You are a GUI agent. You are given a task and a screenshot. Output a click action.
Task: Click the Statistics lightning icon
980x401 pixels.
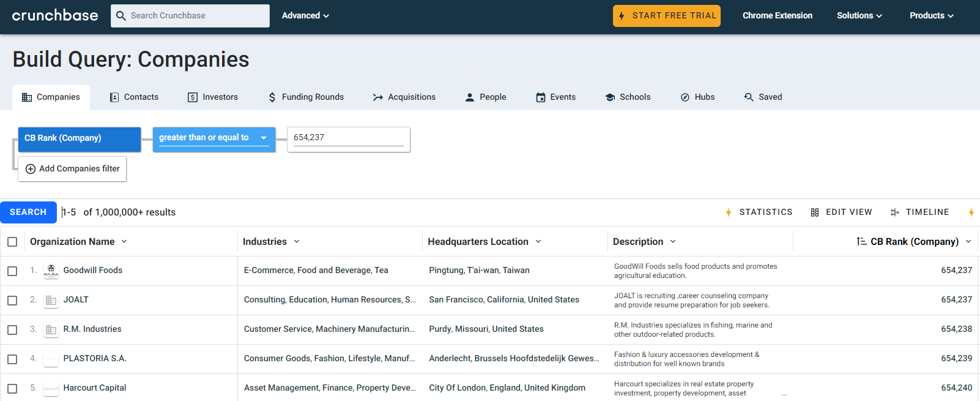tap(729, 212)
